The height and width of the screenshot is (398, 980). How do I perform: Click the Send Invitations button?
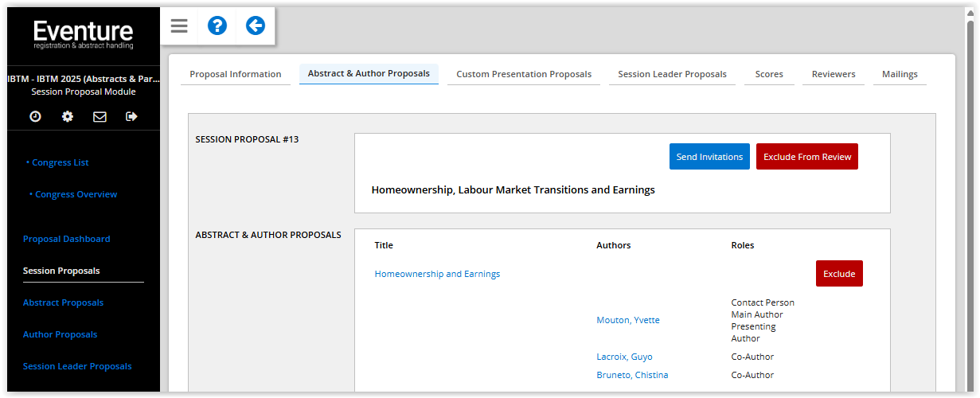click(x=709, y=157)
